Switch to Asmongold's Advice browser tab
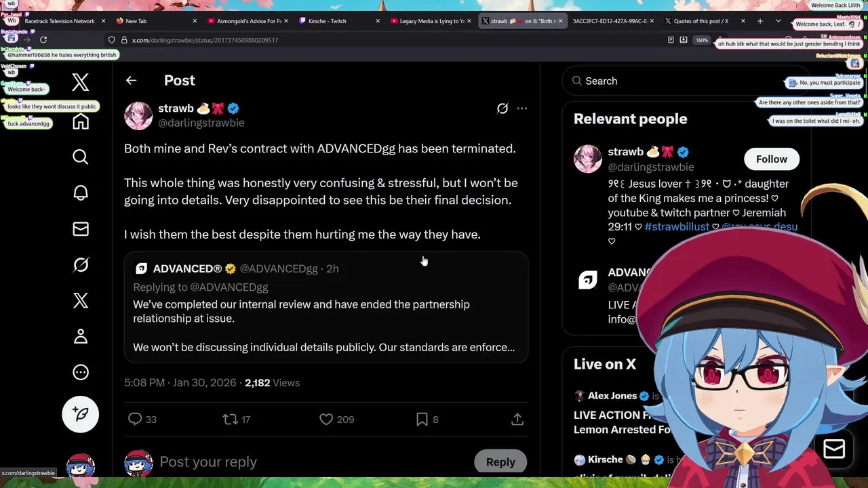 248,21
